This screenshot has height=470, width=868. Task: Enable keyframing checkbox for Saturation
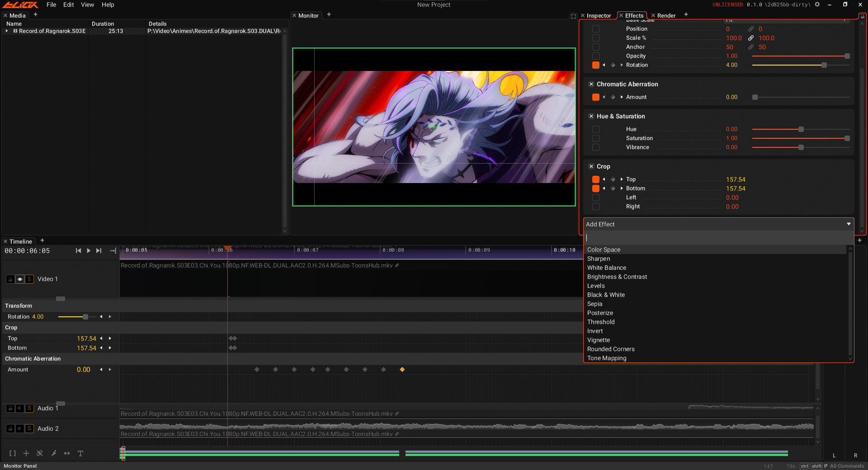tap(596, 138)
